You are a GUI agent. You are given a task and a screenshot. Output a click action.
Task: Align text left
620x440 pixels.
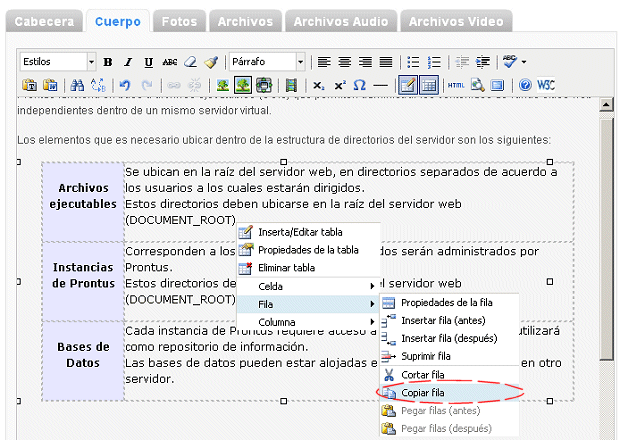(x=324, y=62)
